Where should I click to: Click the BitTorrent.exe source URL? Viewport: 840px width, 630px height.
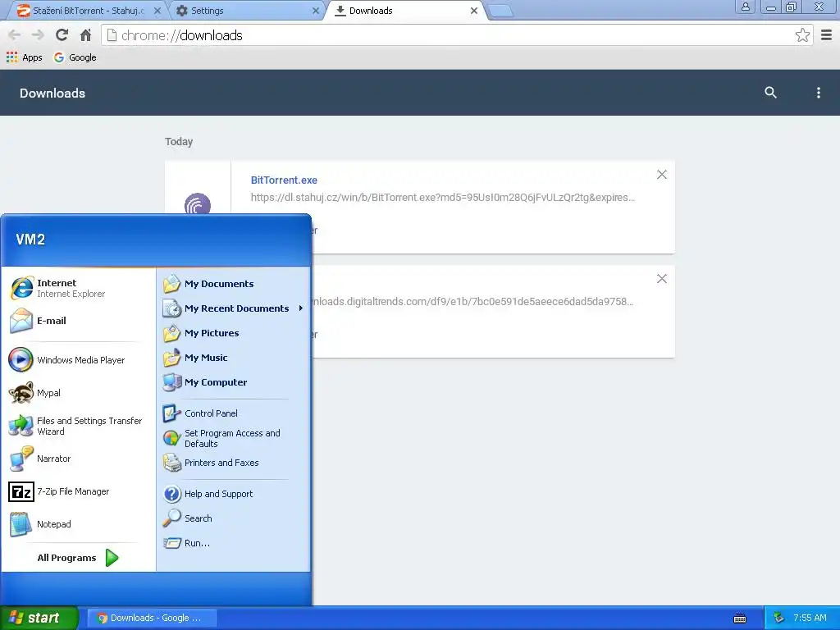(x=442, y=197)
